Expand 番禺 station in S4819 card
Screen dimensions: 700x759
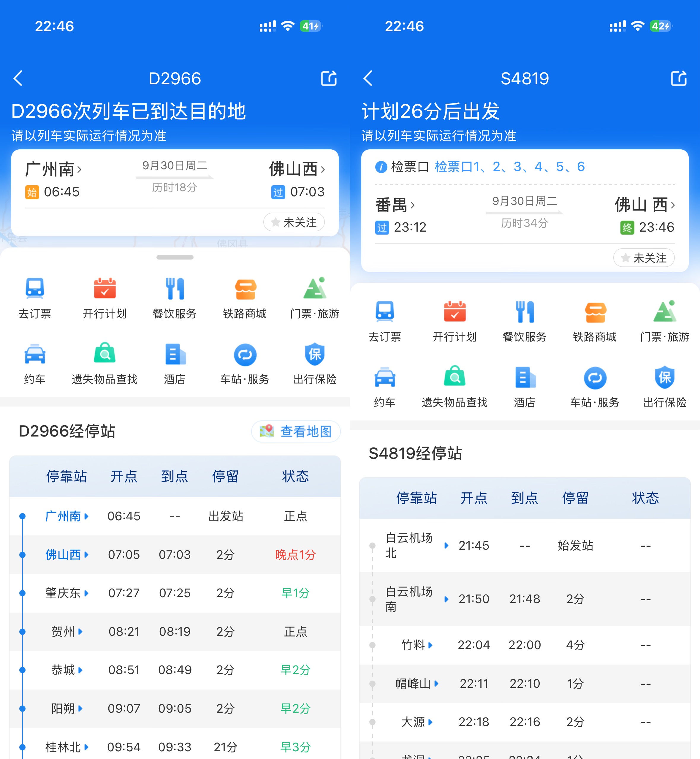(x=395, y=205)
